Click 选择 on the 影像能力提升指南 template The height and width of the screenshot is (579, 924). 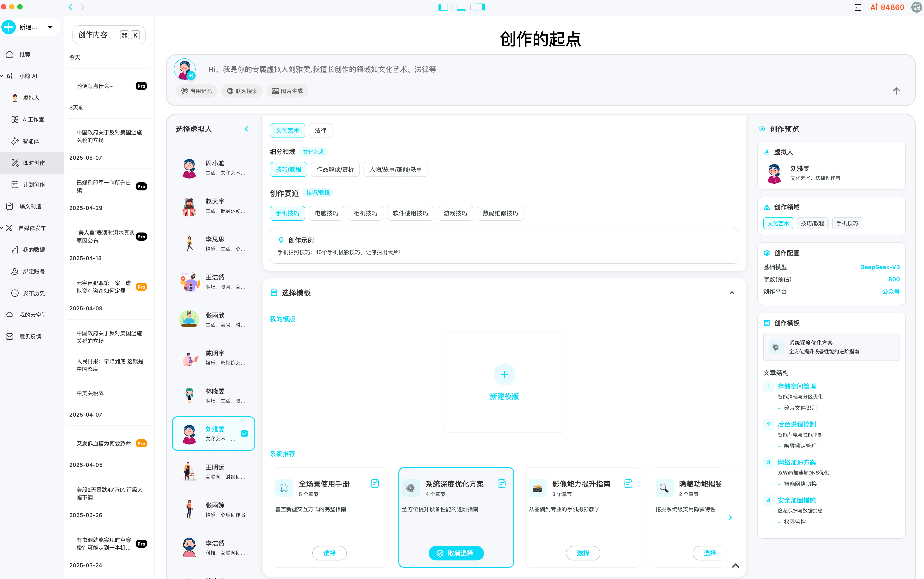coord(582,553)
